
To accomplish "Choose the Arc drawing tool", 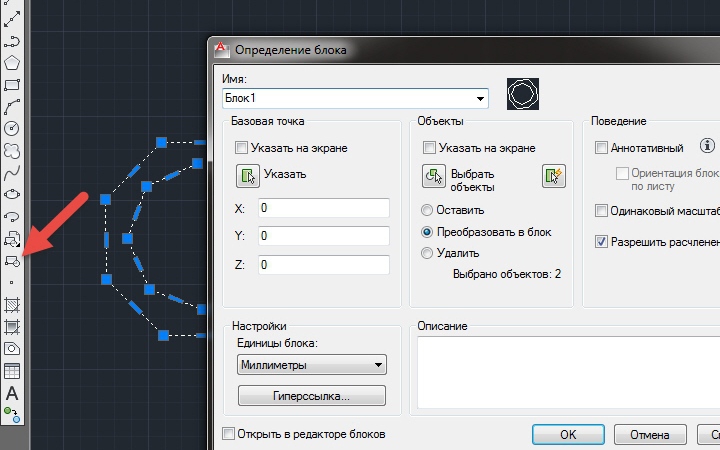I will pyautogui.click(x=12, y=107).
